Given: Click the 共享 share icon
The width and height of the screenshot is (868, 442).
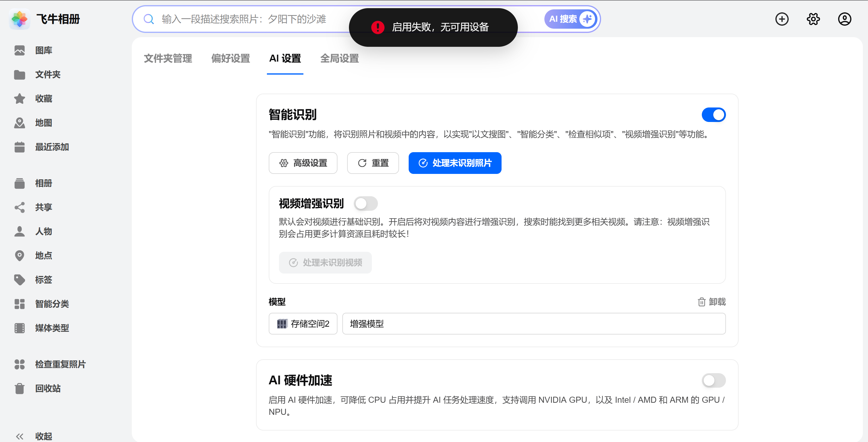Looking at the screenshot, I should [x=20, y=207].
